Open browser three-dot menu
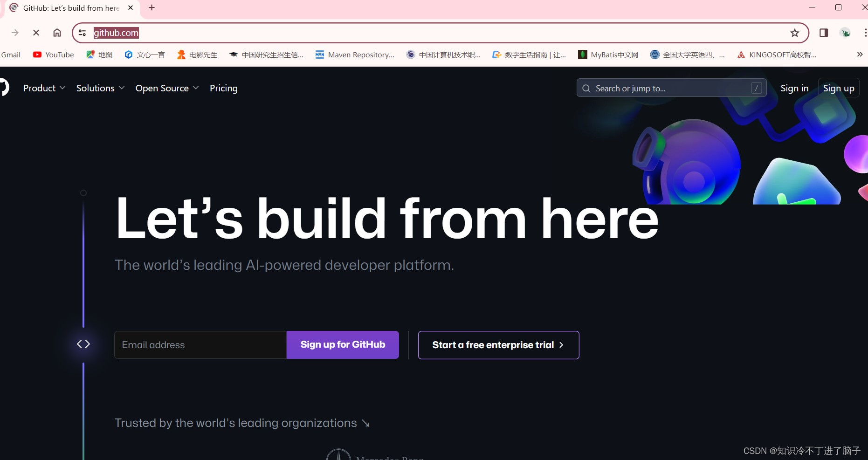868x460 pixels. [x=865, y=33]
